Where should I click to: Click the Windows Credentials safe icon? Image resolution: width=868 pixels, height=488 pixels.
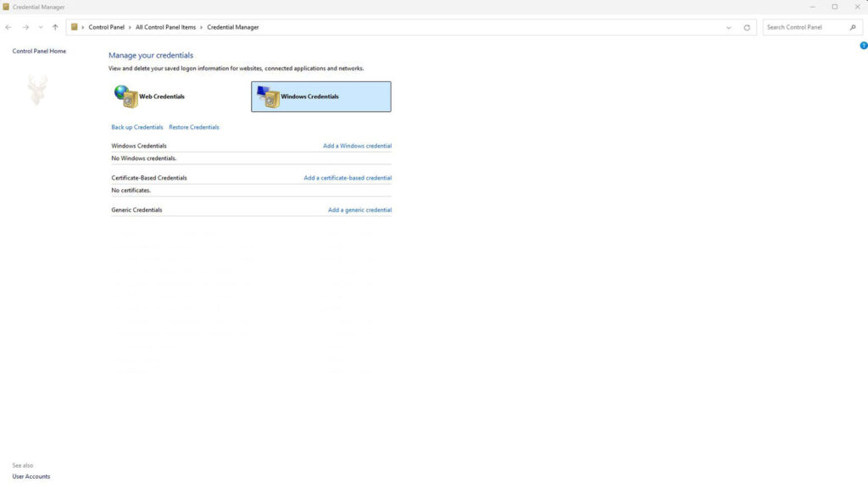point(269,97)
